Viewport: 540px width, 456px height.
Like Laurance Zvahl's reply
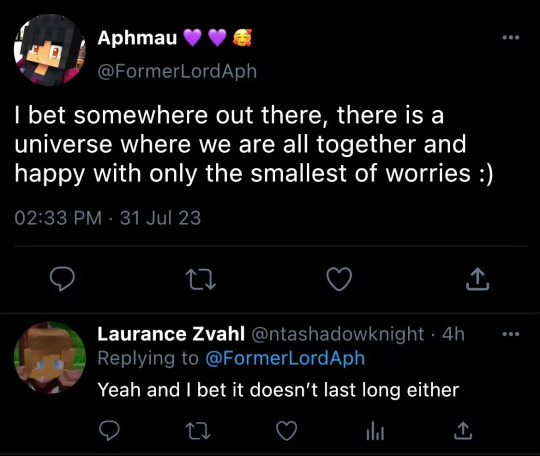[x=287, y=431]
